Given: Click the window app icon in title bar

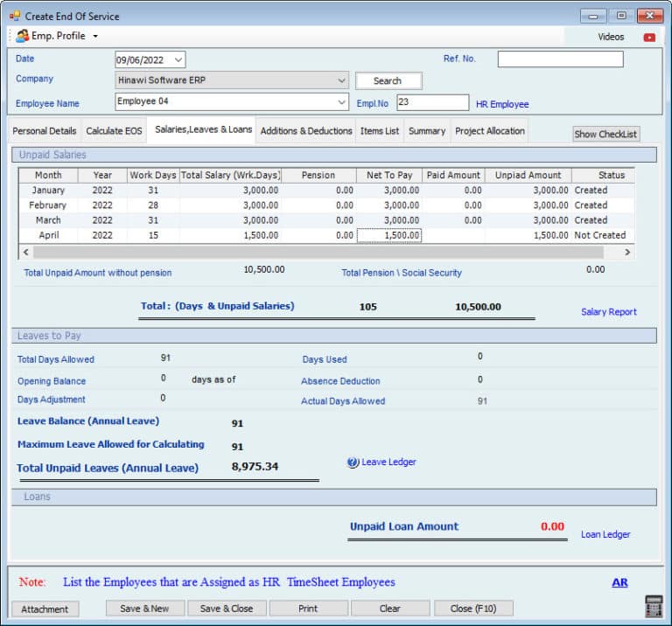Looking at the screenshot, I should (14, 16).
